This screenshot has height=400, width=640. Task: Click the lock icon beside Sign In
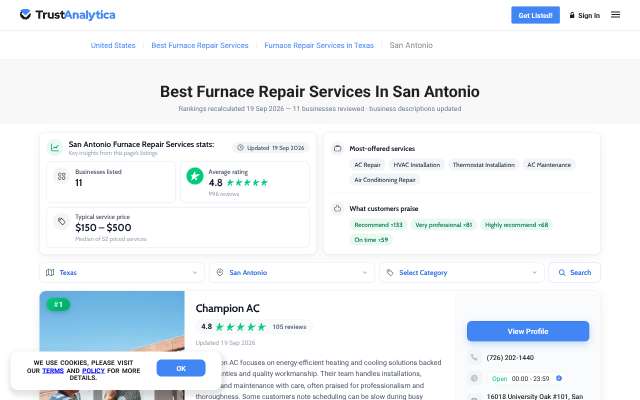pyautogui.click(x=572, y=15)
